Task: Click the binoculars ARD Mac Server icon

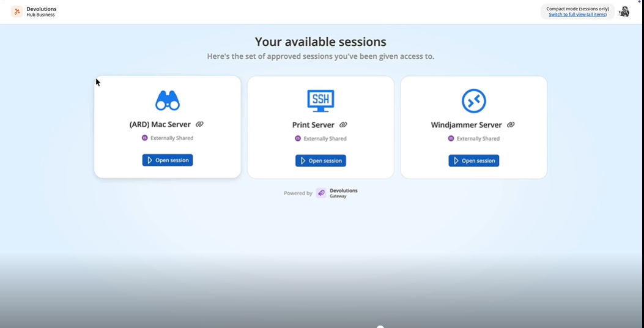Action: click(168, 101)
